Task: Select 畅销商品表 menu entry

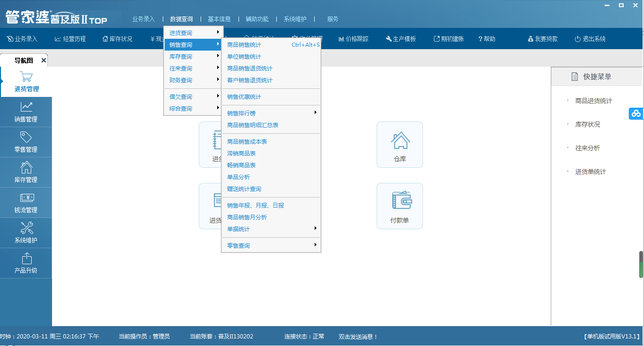Action: pyautogui.click(x=241, y=165)
